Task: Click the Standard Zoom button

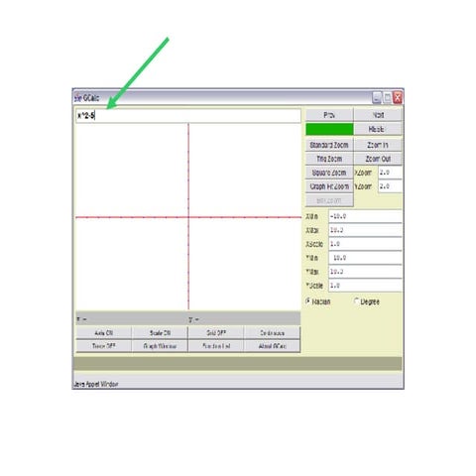Action: pyautogui.click(x=329, y=145)
